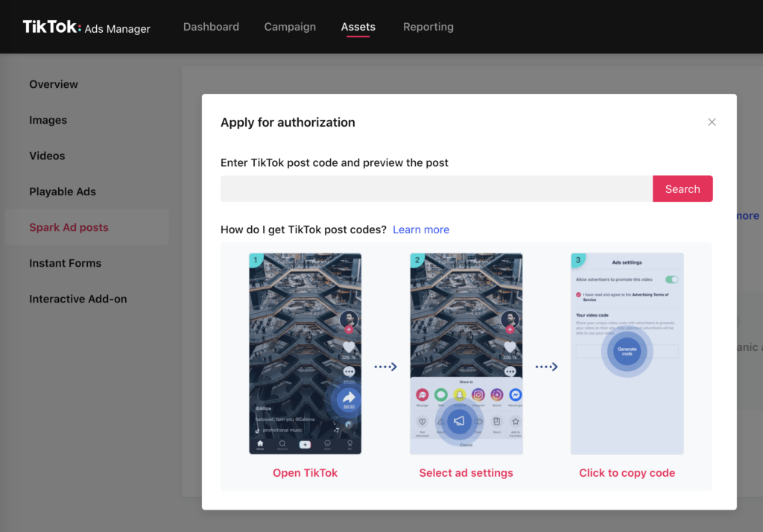Tap the Report triangle icon
The image size is (763, 532).
441,422
